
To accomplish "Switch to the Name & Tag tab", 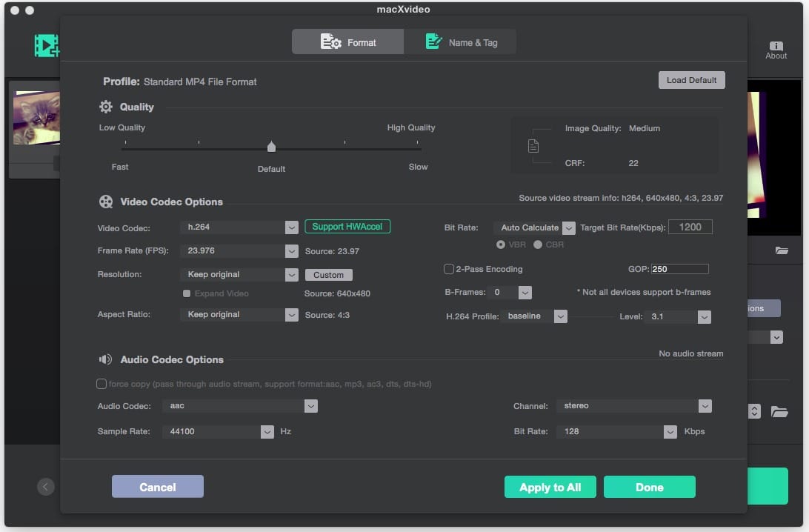I will point(460,42).
